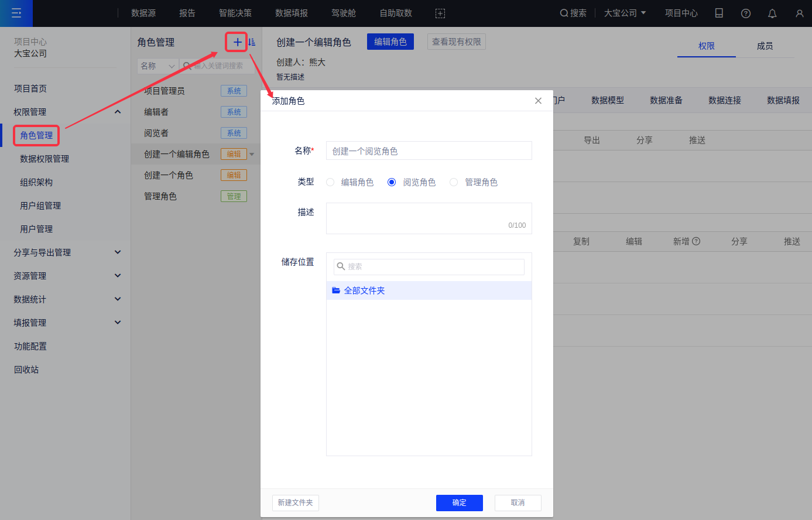Open the help question mark icon
The width and height of the screenshot is (812, 520).
[x=745, y=13]
